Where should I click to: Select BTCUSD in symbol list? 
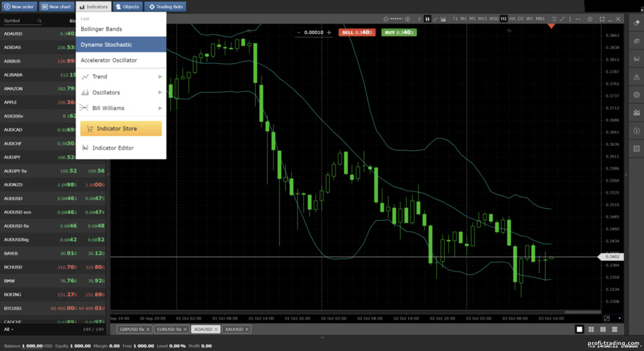[x=53, y=308]
